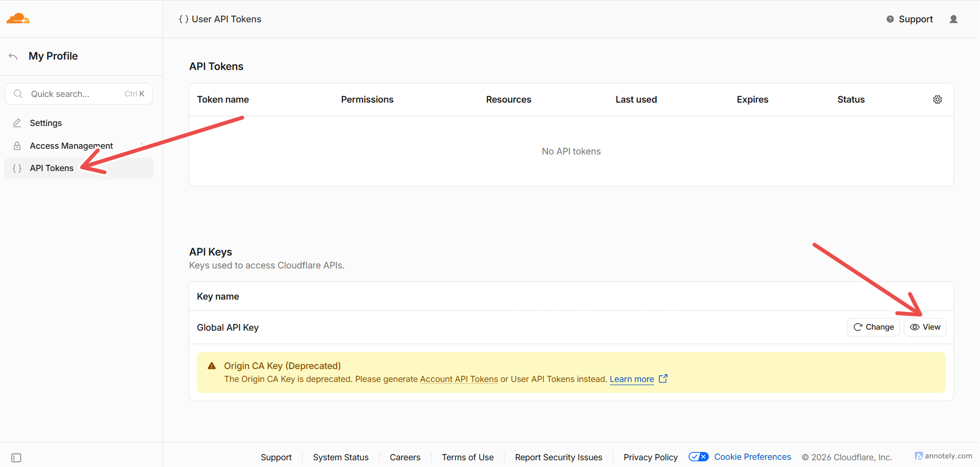The height and width of the screenshot is (467, 980).
Task: Click the Access Management lock icon
Action: coord(17,146)
